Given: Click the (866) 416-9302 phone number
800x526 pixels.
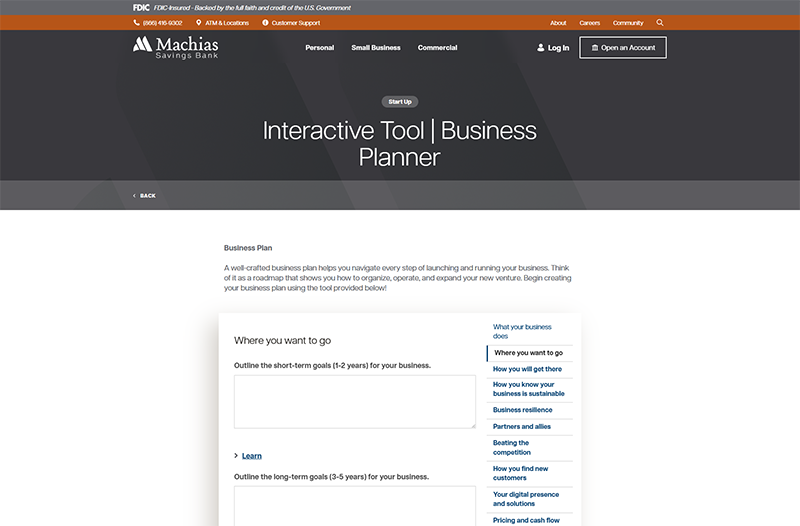Looking at the screenshot, I should 162,23.
